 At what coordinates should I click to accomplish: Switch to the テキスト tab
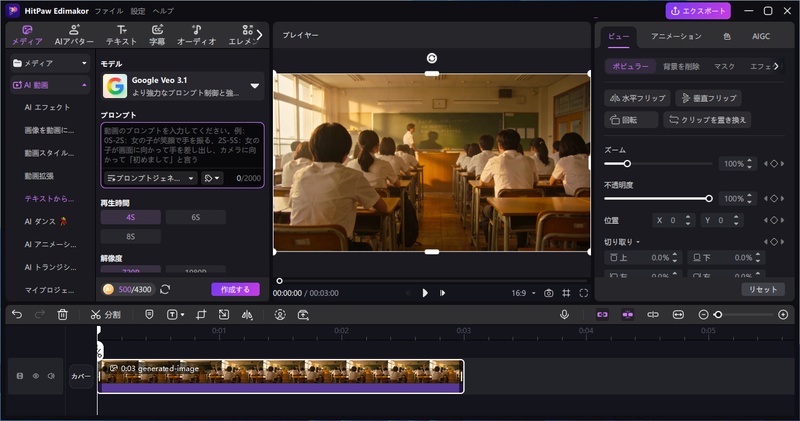pyautogui.click(x=121, y=35)
